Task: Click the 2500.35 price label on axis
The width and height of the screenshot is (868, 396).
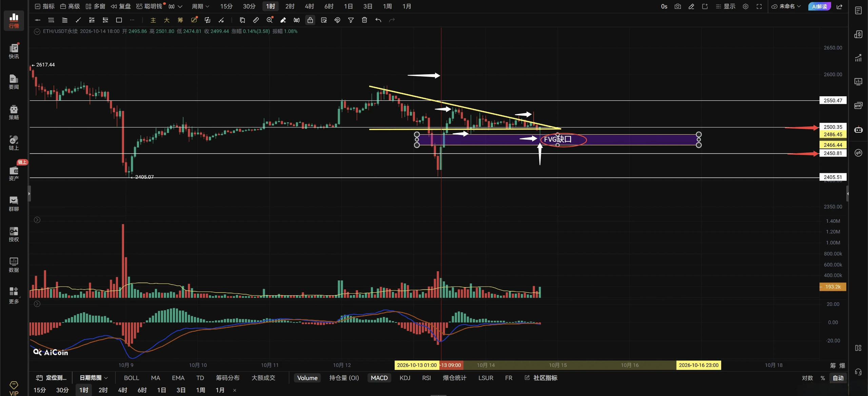Action: click(833, 127)
